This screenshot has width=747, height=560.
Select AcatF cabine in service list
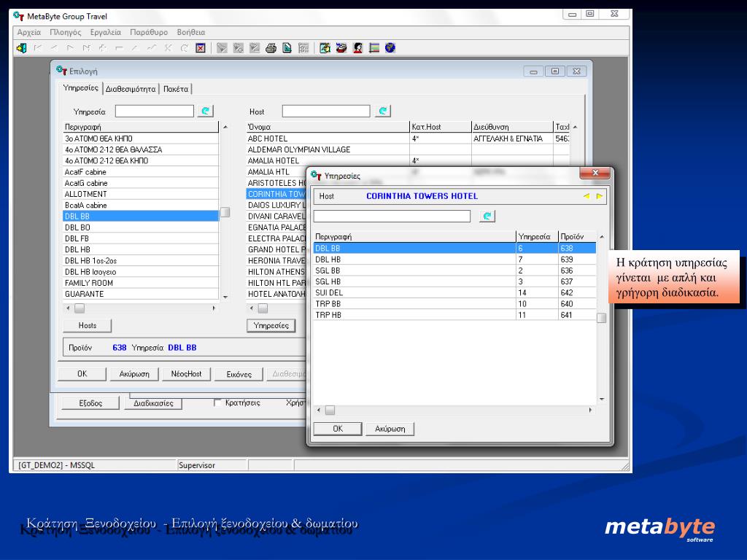pyautogui.click(x=141, y=172)
